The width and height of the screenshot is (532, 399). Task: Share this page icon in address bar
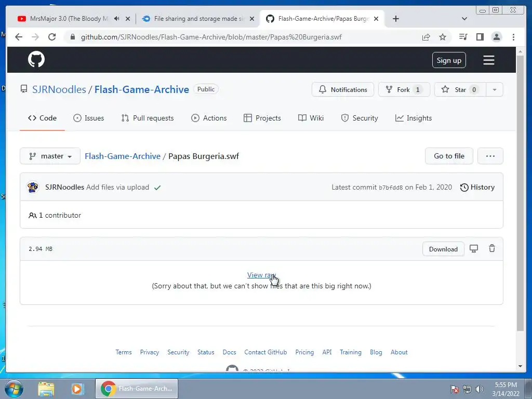coord(426,37)
